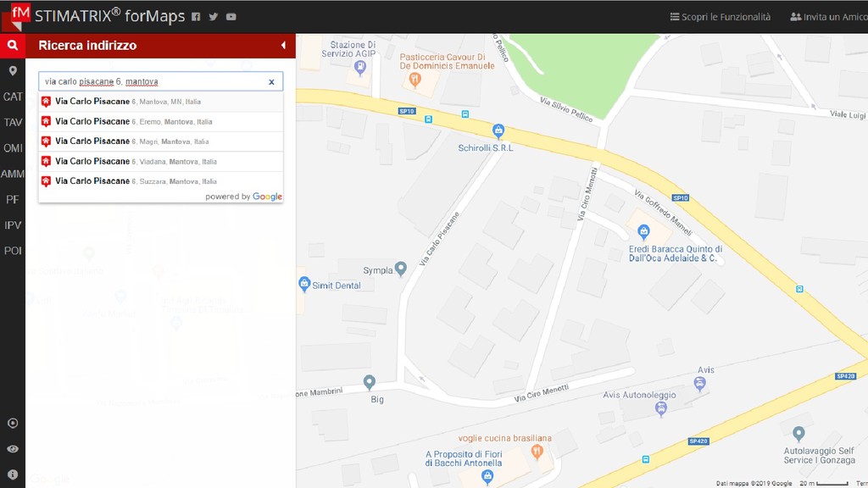Click the Sympla map pin
This screenshot has width=868, height=488.
pos(401,269)
